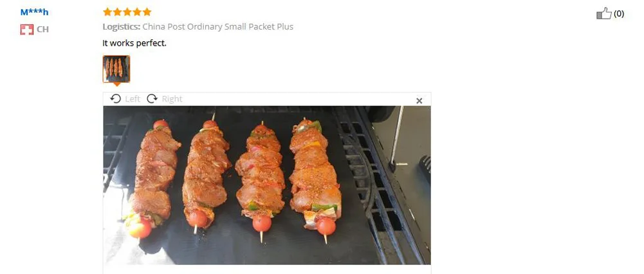
Task: Click the Right rotate label
Action: tap(172, 99)
